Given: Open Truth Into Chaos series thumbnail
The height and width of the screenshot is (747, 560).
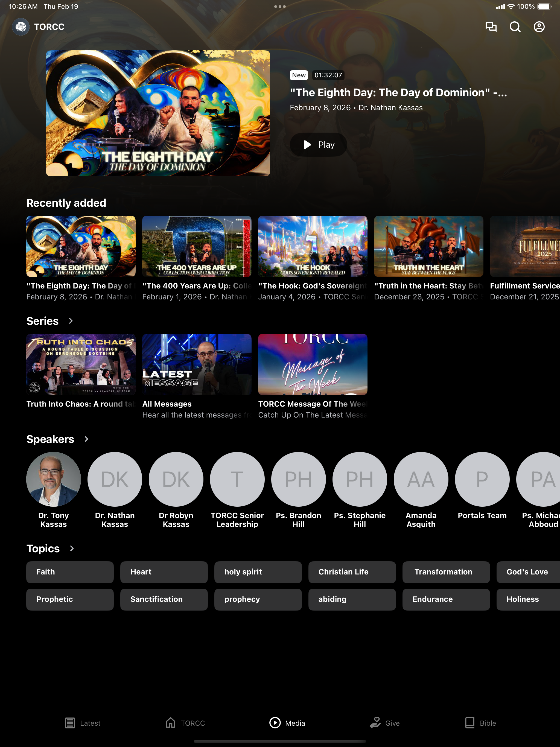Looking at the screenshot, I should pyautogui.click(x=81, y=364).
